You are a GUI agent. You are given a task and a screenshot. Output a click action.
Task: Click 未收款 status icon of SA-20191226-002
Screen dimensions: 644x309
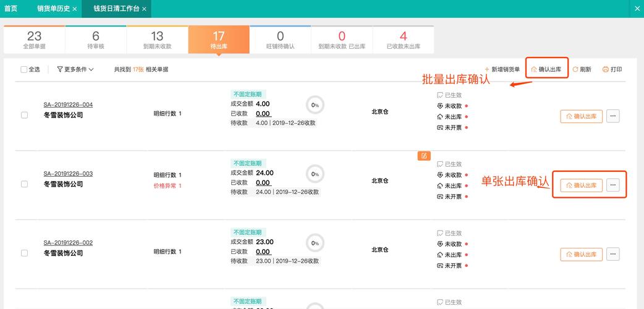[440, 244]
